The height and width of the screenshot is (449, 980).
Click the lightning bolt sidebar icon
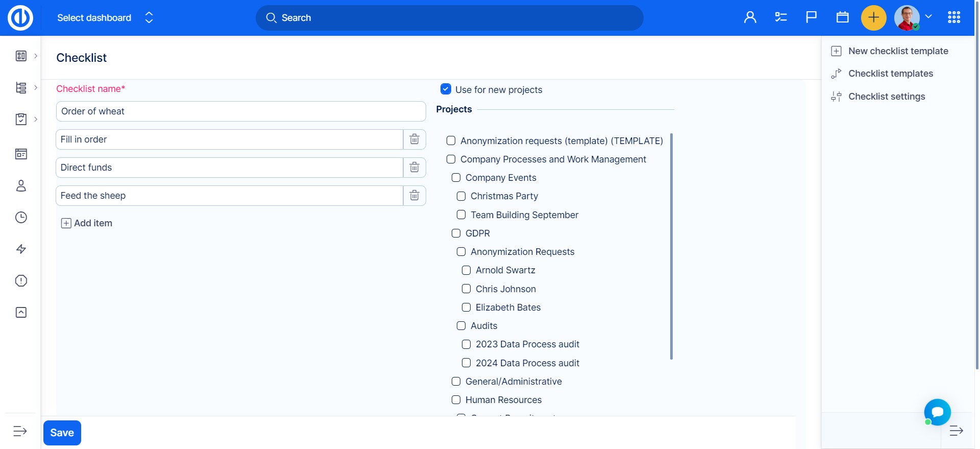(x=21, y=249)
